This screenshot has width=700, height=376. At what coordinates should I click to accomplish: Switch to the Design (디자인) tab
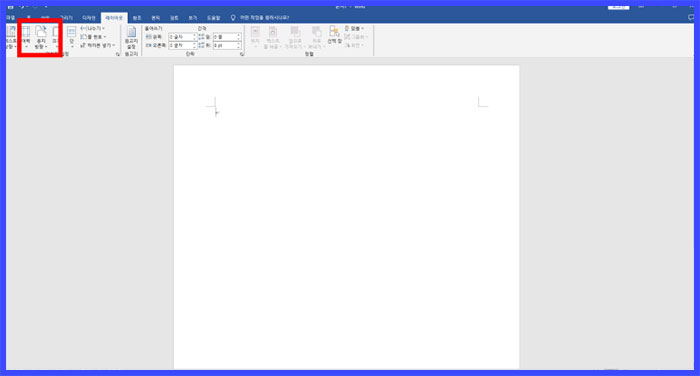(89, 18)
